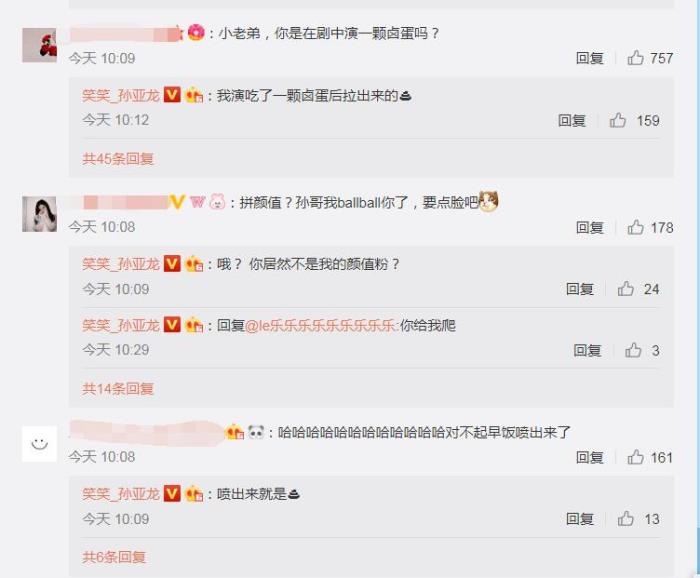The height and width of the screenshot is (578, 700).
Task: Expand 共45条回复 replies
Action: click(118, 159)
